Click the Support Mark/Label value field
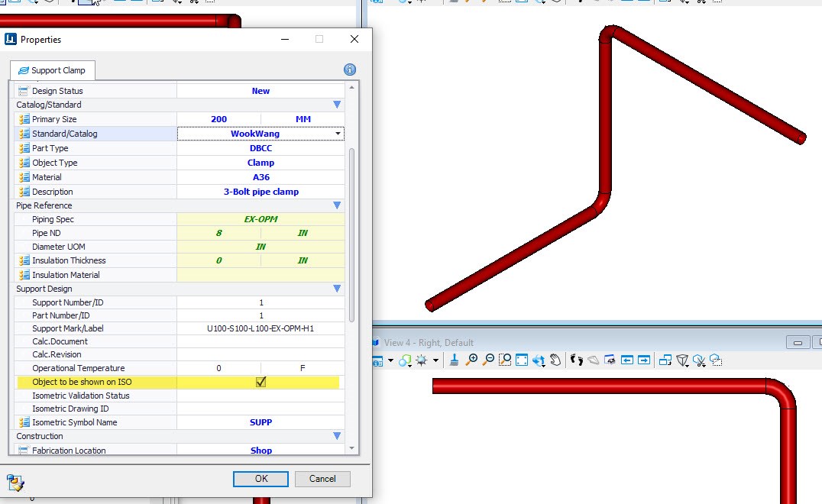The width and height of the screenshot is (822, 504). pyautogui.click(x=261, y=328)
